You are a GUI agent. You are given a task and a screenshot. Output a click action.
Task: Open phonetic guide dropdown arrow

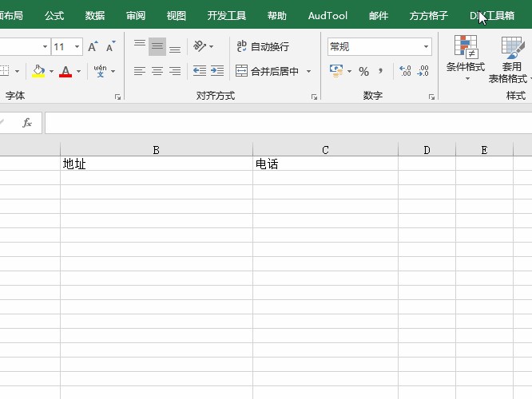[113, 71]
